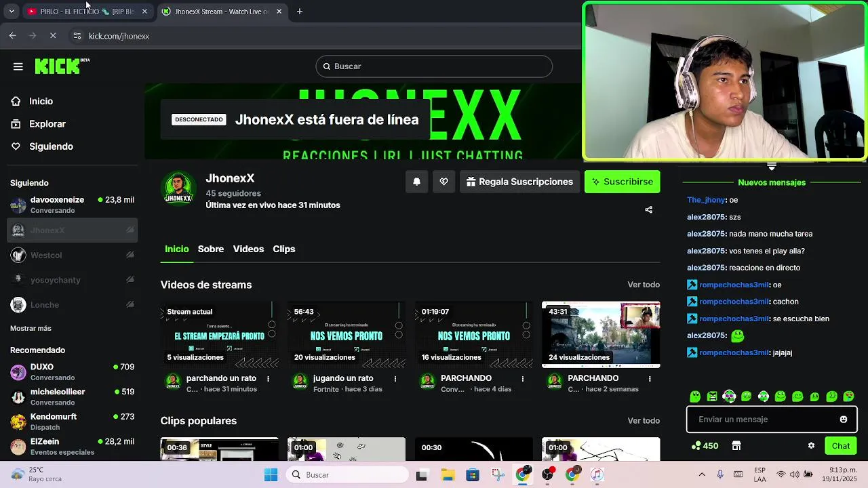Open chat settings gear icon
868x488 pixels.
[x=811, y=446]
